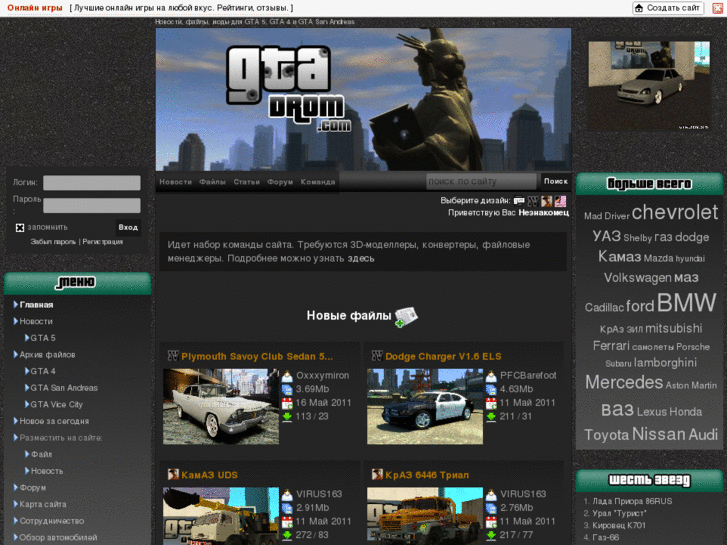The image size is (727, 545).
Task: Click the calendar icon next to 16 Май 2011
Action: [x=287, y=403]
